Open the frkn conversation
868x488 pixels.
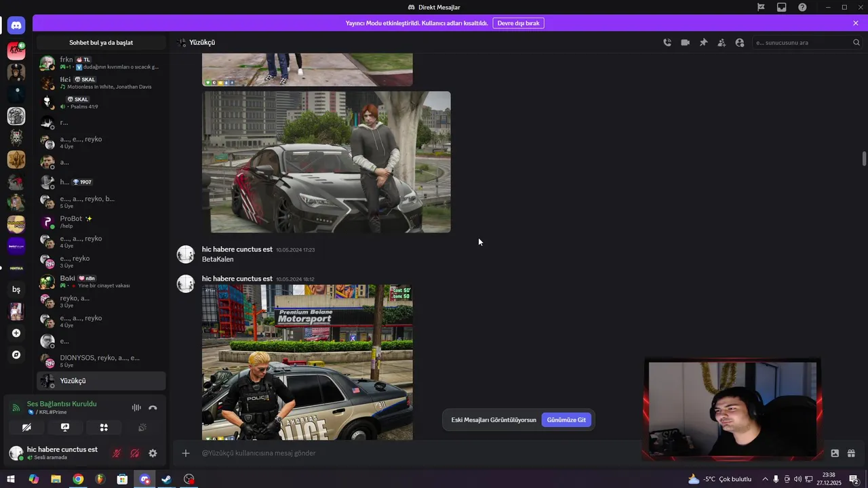coord(101,63)
